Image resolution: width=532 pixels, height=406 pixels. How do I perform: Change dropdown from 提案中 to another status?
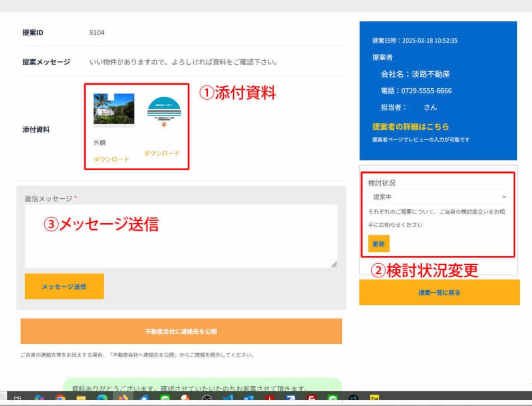point(438,197)
